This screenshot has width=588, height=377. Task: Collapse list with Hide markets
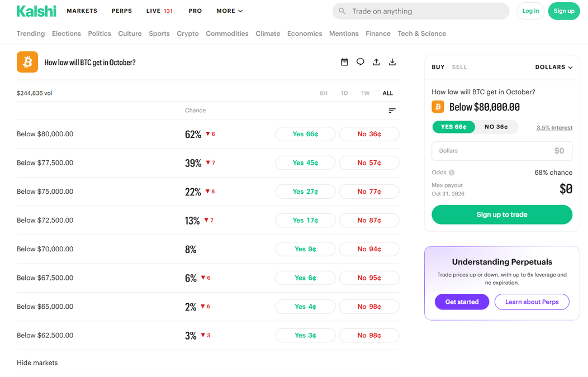(x=37, y=363)
